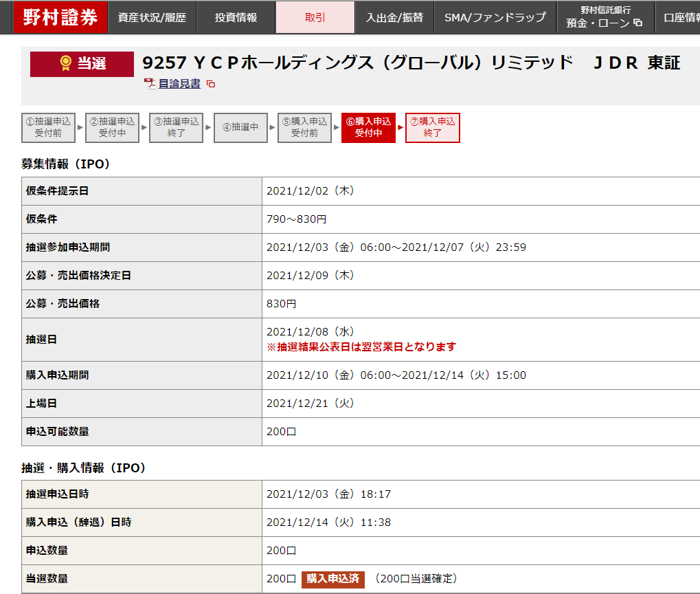Open the SMA/ファンドラップ menu
The width and height of the screenshot is (700, 594).
[x=495, y=17]
